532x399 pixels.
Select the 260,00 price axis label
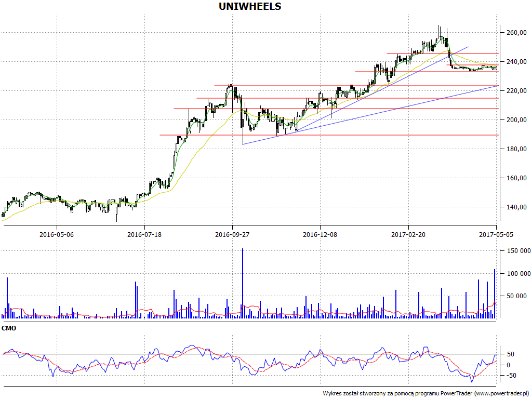(x=516, y=33)
